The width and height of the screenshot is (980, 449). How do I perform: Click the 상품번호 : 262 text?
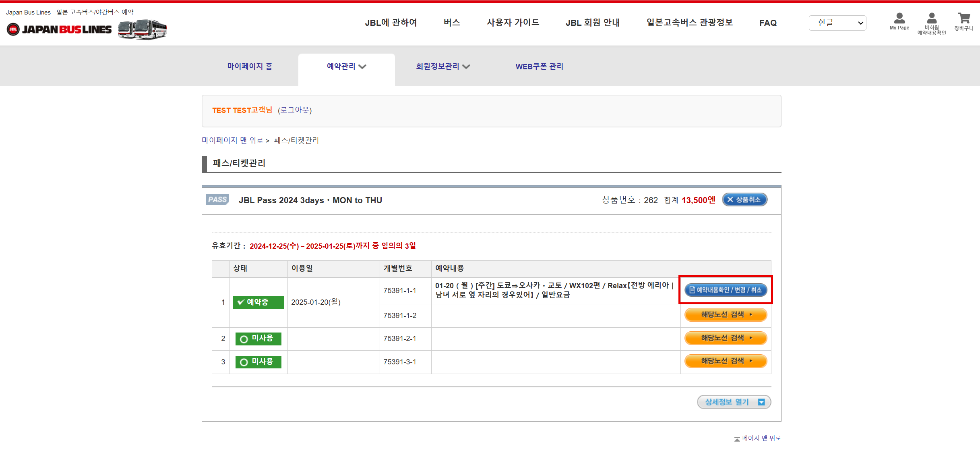pos(630,200)
